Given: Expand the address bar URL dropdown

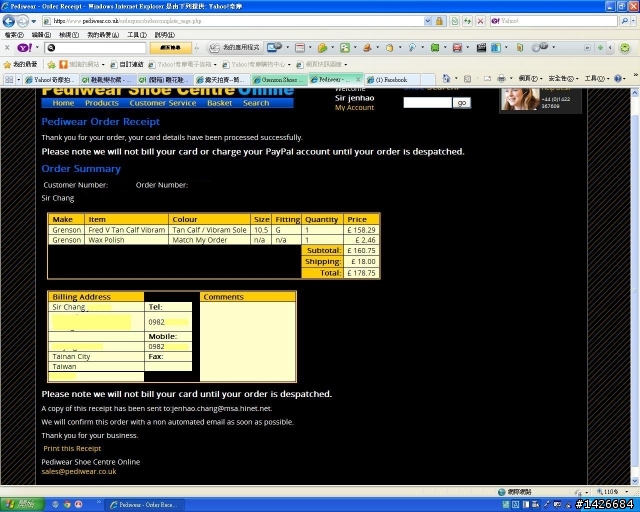Looking at the screenshot, I should [427, 21].
